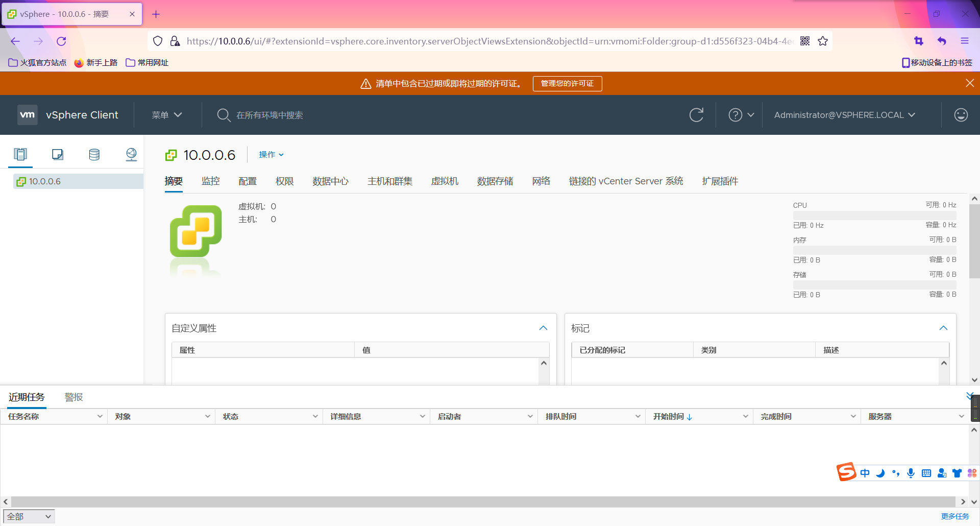
Task: Open 移动设备上的书签 folder
Action: tap(937, 62)
